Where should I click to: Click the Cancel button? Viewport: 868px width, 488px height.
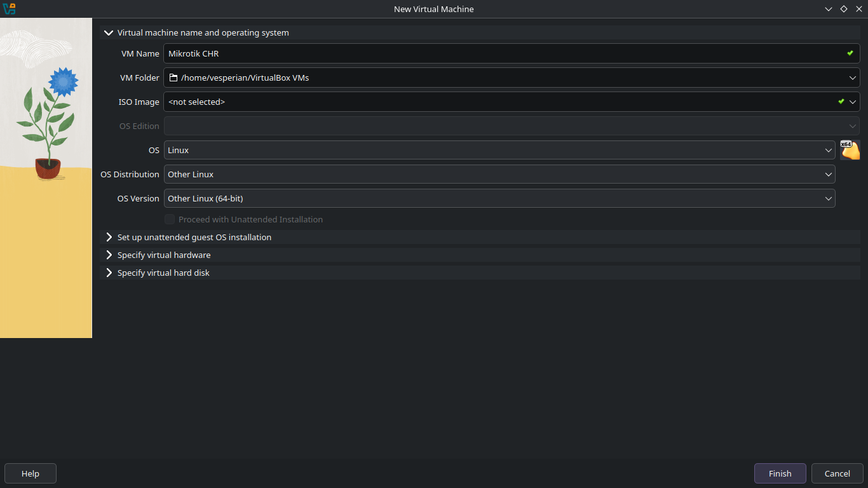click(837, 473)
